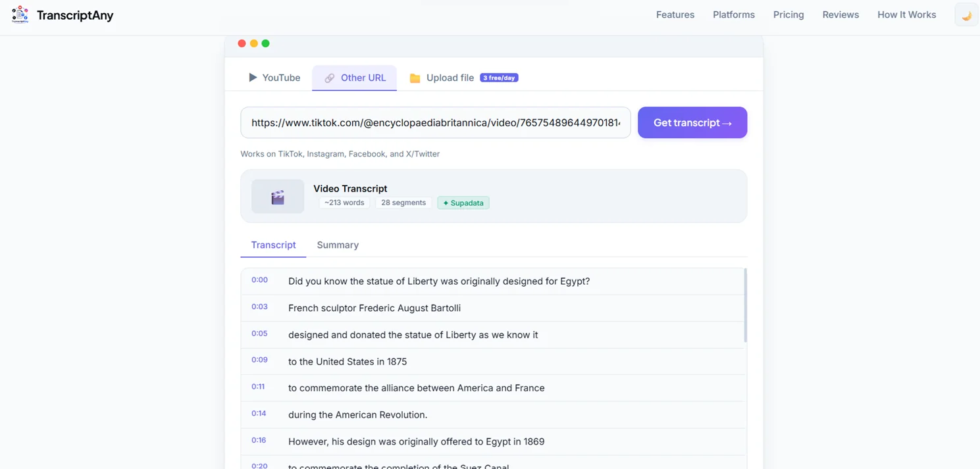Viewport: 980px width, 469px height.
Task: Click the yellow window dot
Action: [x=253, y=43]
